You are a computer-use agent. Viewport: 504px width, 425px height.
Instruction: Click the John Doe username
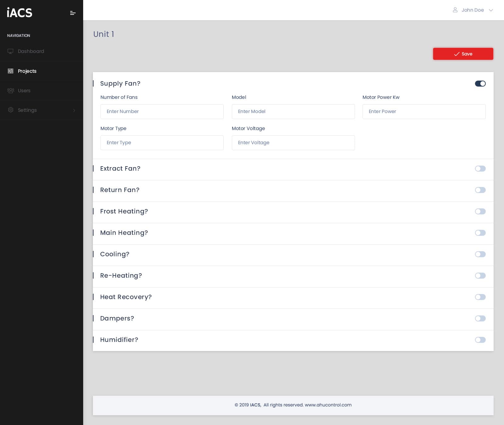[472, 10]
